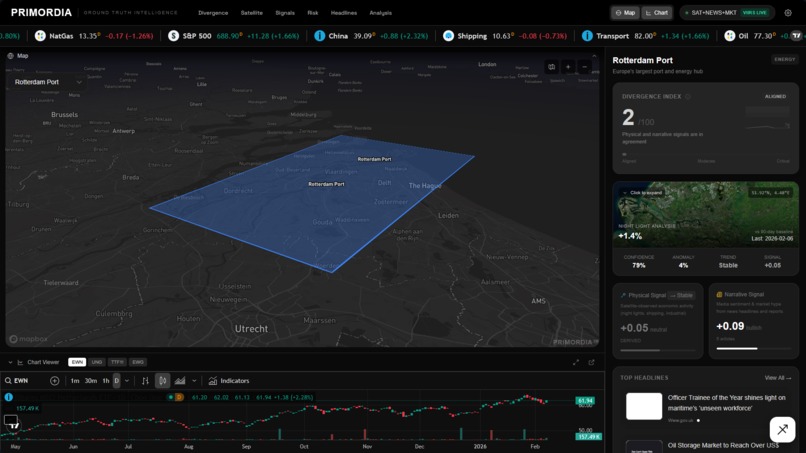Image resolution: width=806 pixels, height=453 pixels.
Task: Select the UNG chart tab
Action: click(x=97, y=362)
